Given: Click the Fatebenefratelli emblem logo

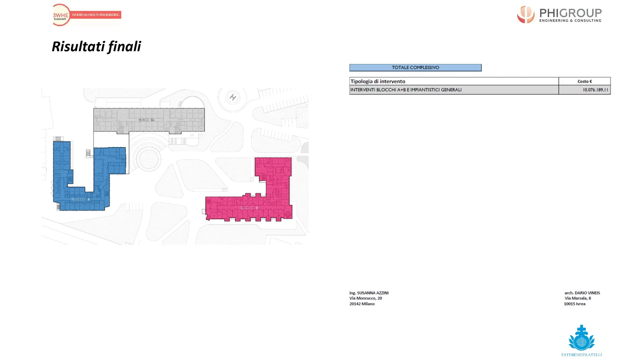Looking at the screenshot, I should [581, 338].
